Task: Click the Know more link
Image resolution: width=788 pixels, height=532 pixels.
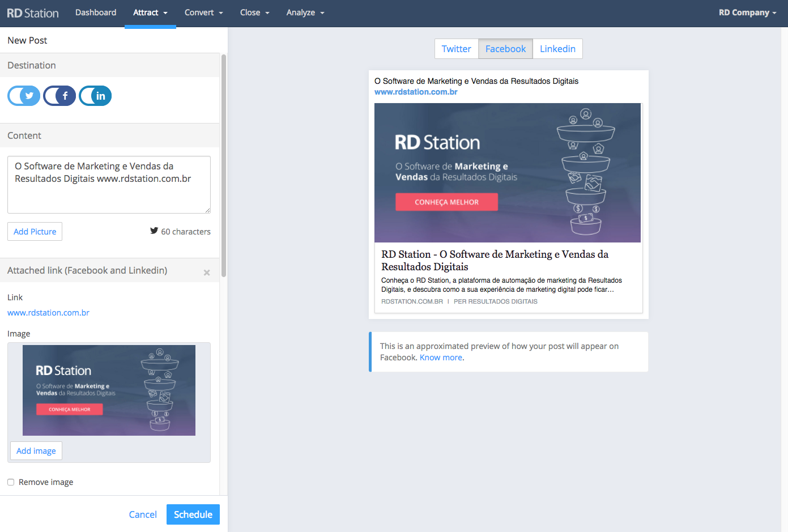Action: point(441,357)
